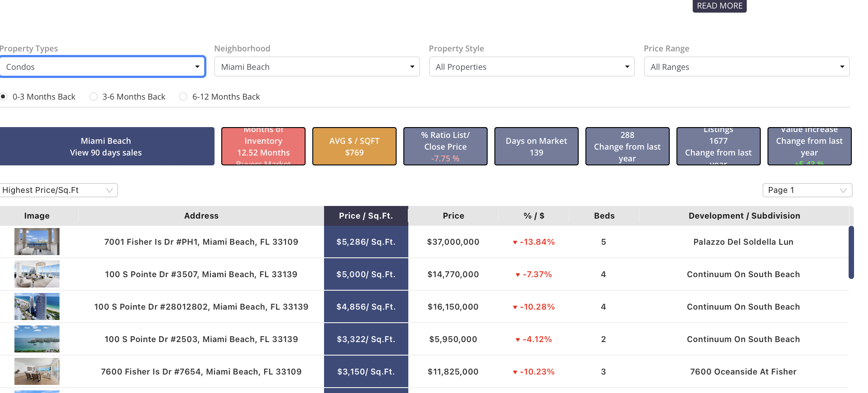Click address 100 S Pointe Dr #28012802
Viewport: 868px width, 393px height.
(201, 307)
